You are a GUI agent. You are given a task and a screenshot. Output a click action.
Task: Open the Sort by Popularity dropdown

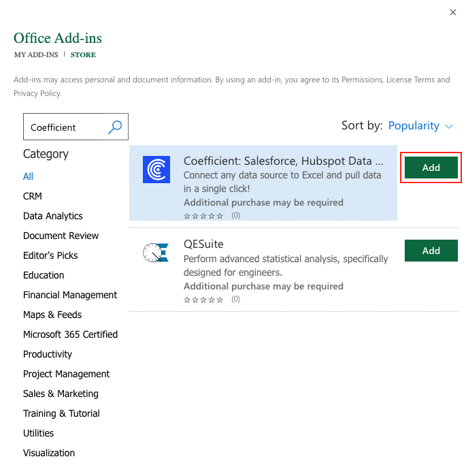coord(420,126)
